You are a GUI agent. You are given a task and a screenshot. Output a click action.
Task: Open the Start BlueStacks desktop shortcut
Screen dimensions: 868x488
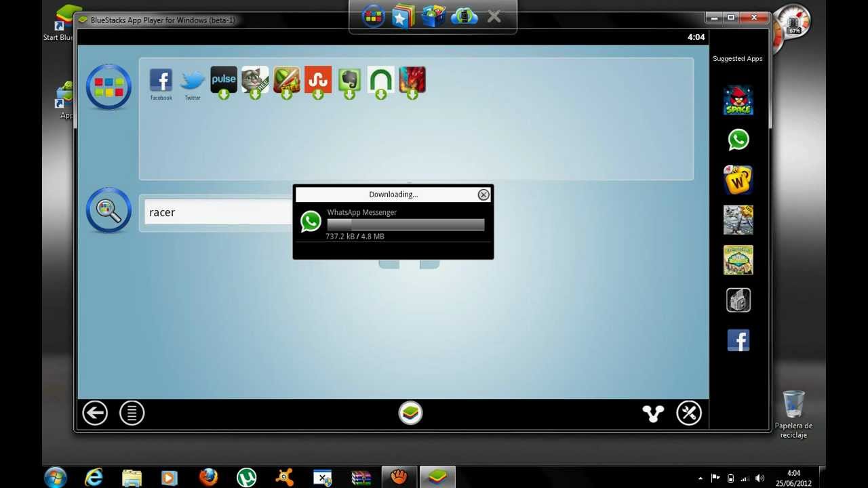pos(64,22)
